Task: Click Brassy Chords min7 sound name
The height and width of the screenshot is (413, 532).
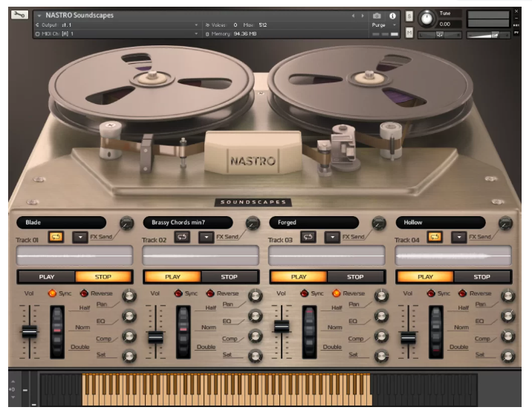Action: click(188, 222)
